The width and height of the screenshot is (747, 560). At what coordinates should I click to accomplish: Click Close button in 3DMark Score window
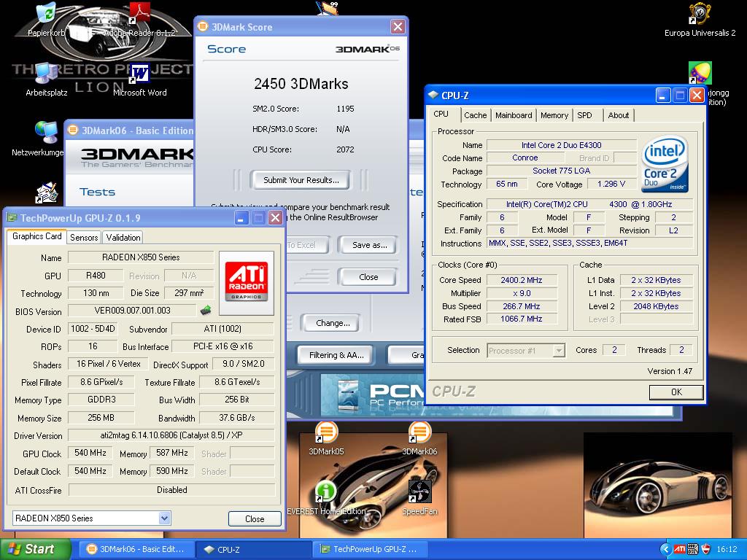pos(368,276)
